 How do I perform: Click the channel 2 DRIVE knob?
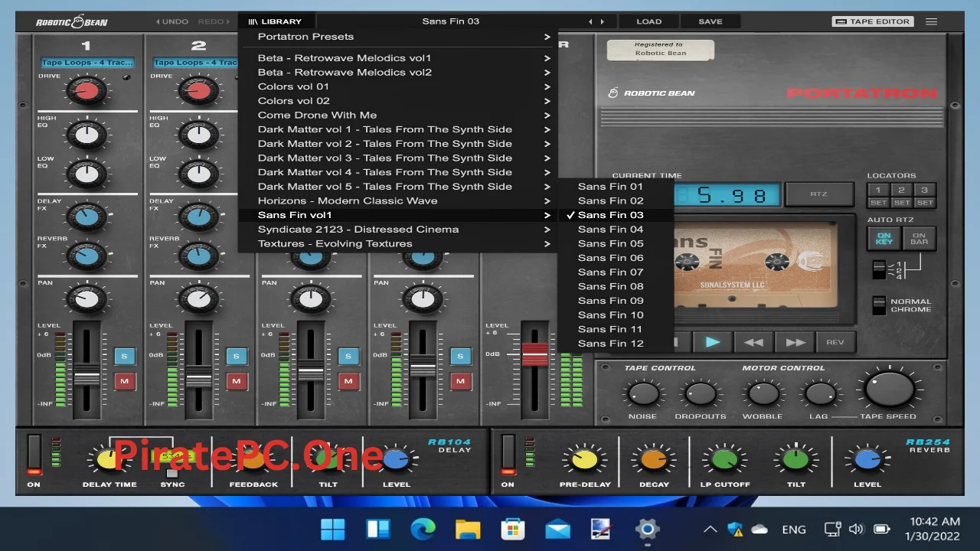pos(199,93)
